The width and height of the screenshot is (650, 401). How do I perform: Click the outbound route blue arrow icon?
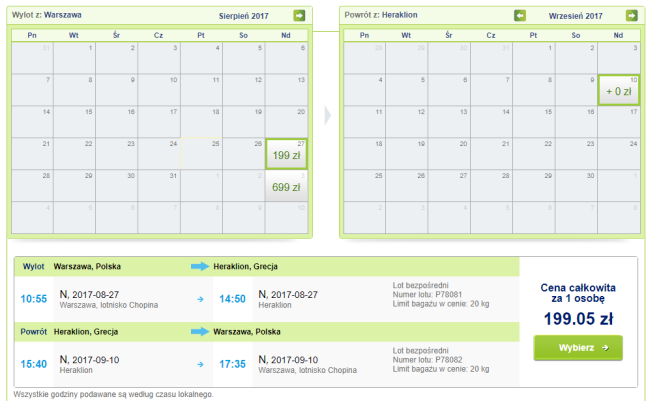pyautogui.click(x=199, y=267)
